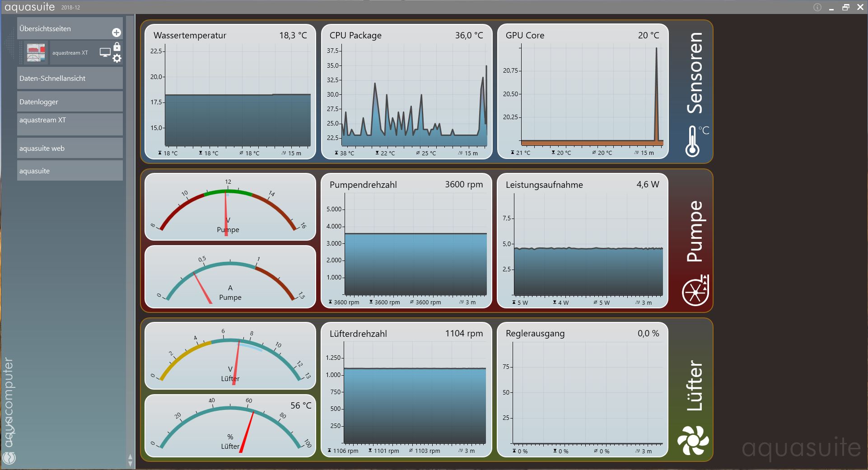Click the fan icon in Lüfter panel
This screenshot has width=868, height=470.
pos(693,440)
